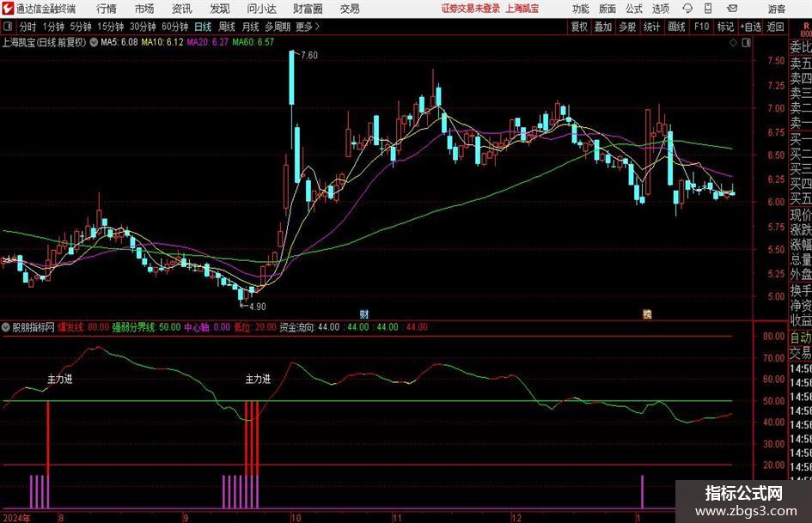
Task: Click the 财 marker icon under chart
Action: point(364,313)
